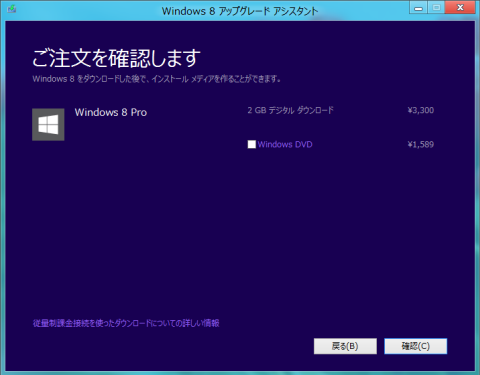Image resolution: width=480 pixels, height=375 pixels.
Task: Click the ¥1,589 DVD price
Action: click(x=421, y=144)
